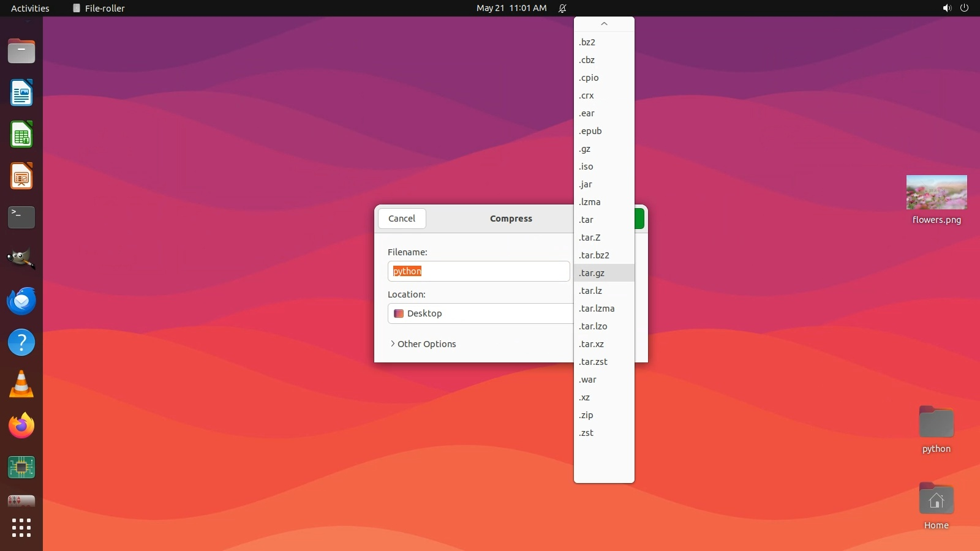Open Thunderbird mail from the dock
This screenshot has height=551, width=980.
[x=21, y=301]
